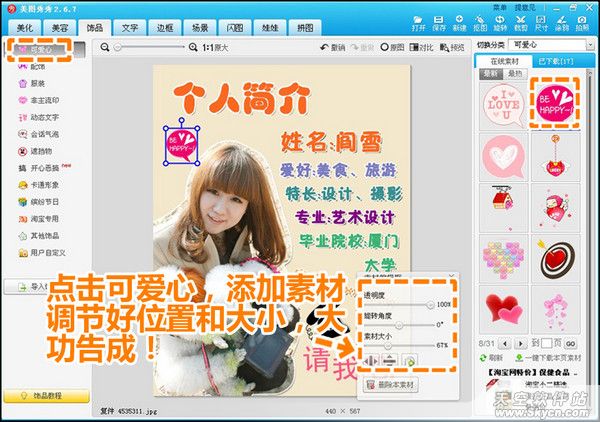Open the 预览 preview
The height and width of the screenshot is (422, 600).
(x=452, y=47)
